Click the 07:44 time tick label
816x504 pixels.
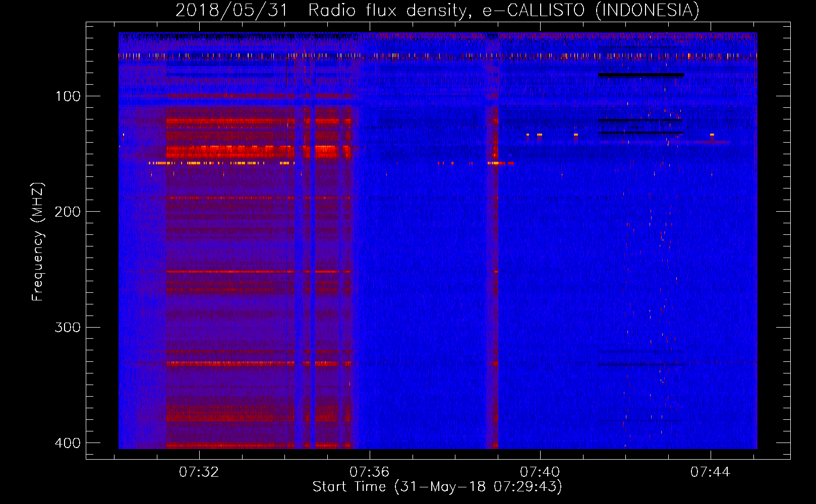(711, 472)
